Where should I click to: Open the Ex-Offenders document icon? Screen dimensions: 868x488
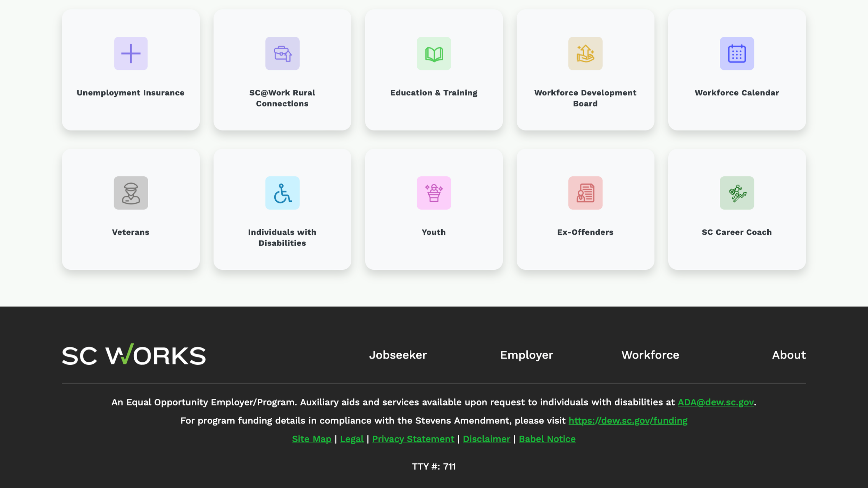pos(585,193)
